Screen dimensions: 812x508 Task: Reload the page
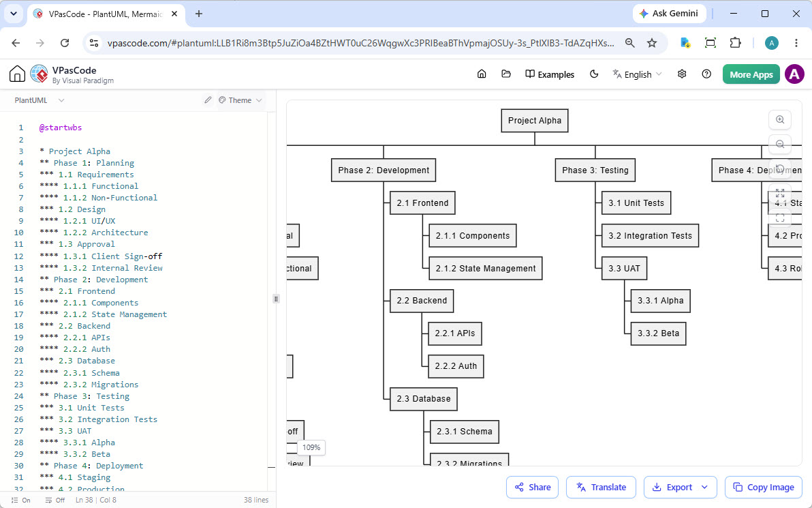(64, 43)
